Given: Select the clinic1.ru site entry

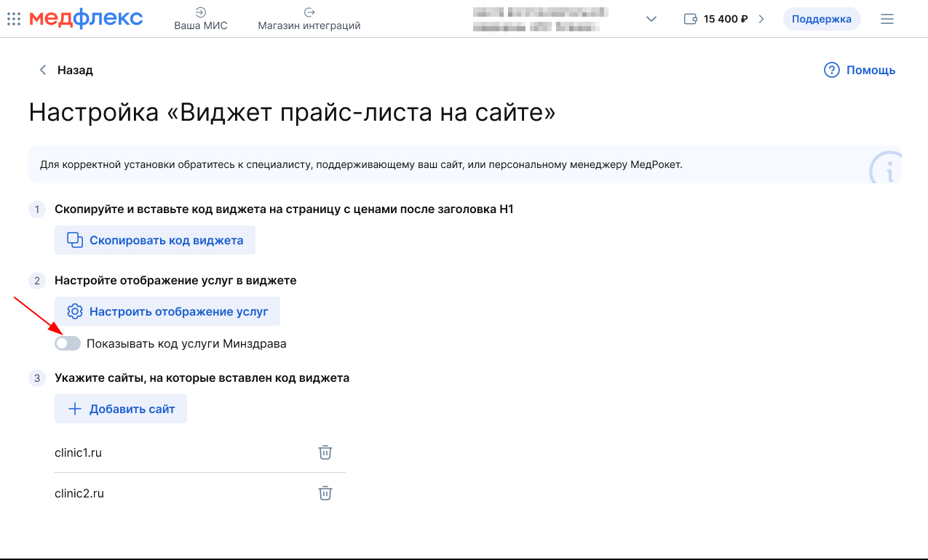Looking at the screenshot, I should point(78,452).
